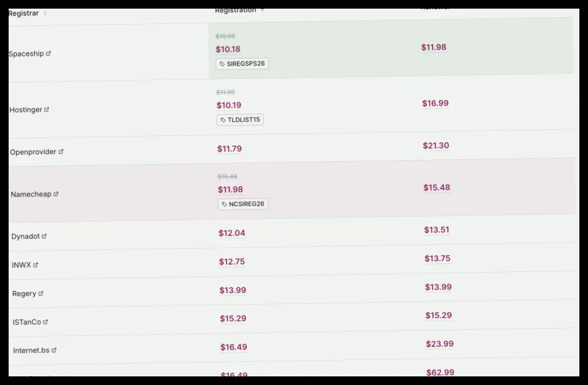Open Hostinger external link icon

pyautogui.click(x=47, y=110)
